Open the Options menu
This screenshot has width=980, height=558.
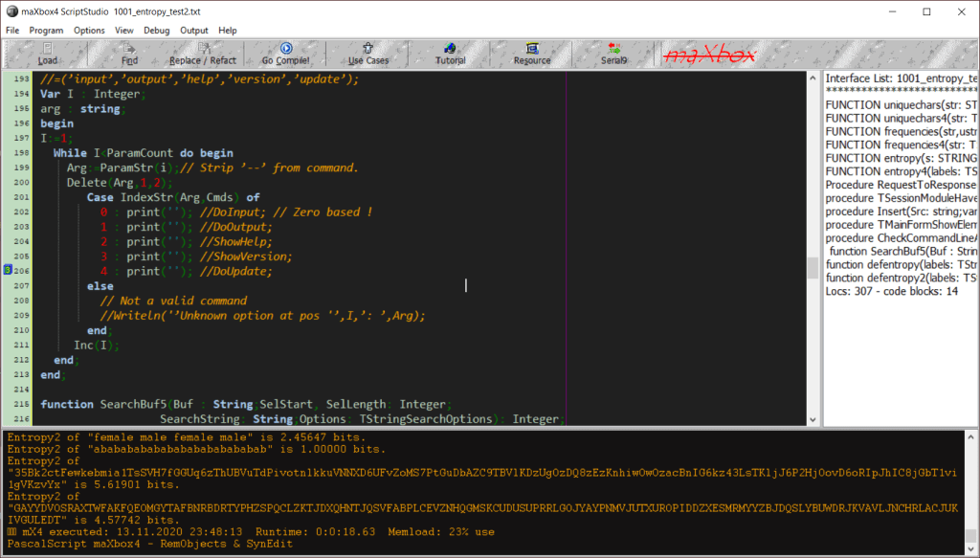click(x=89, y=31)
